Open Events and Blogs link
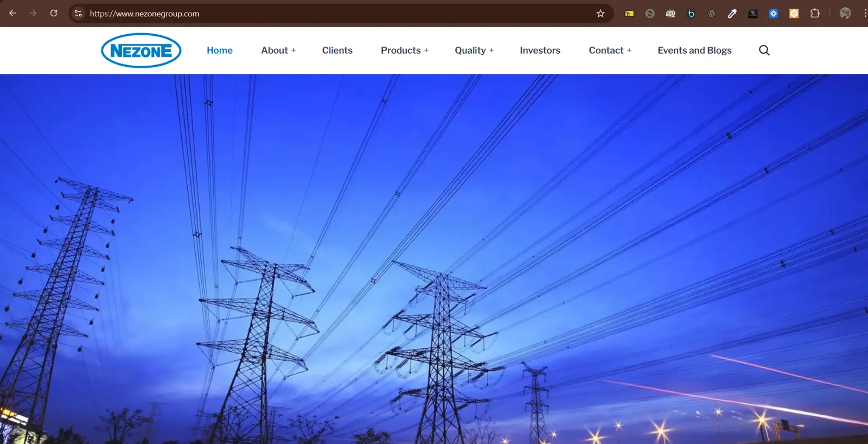This screenshot has height=444, width=868. [694, 50]
